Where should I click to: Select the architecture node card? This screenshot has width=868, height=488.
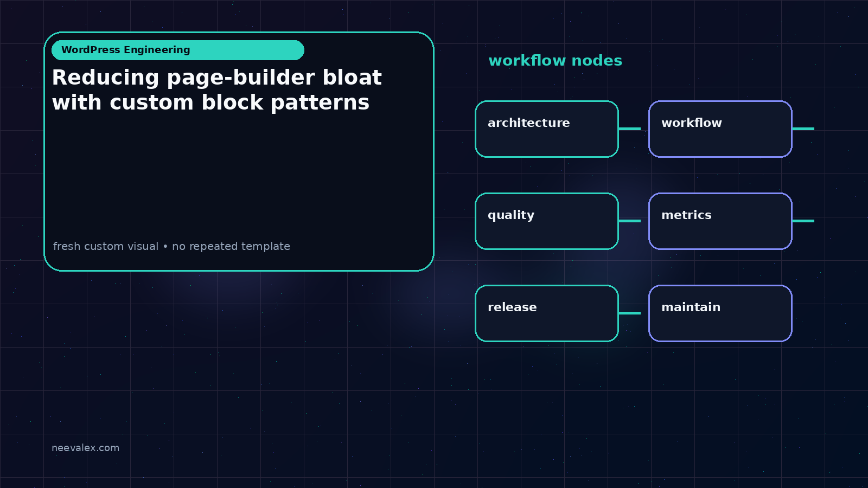point(547,129)
